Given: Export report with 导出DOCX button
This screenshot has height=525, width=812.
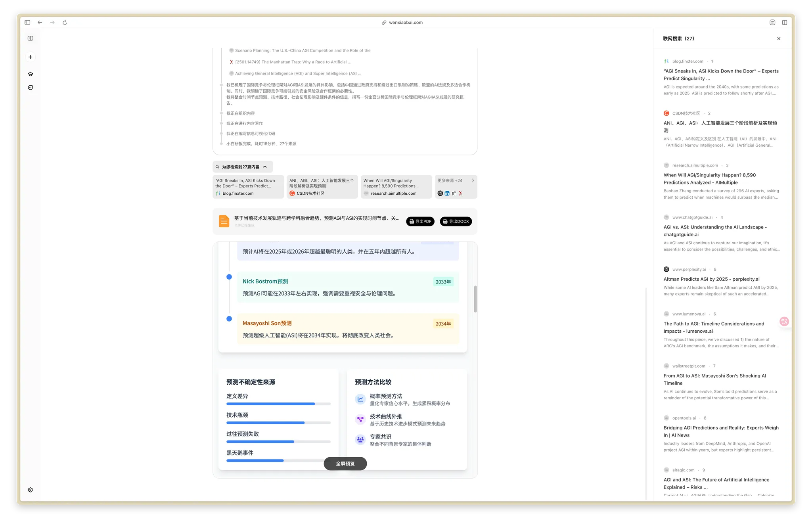Looking at the screenshot, I should [456, 222].
